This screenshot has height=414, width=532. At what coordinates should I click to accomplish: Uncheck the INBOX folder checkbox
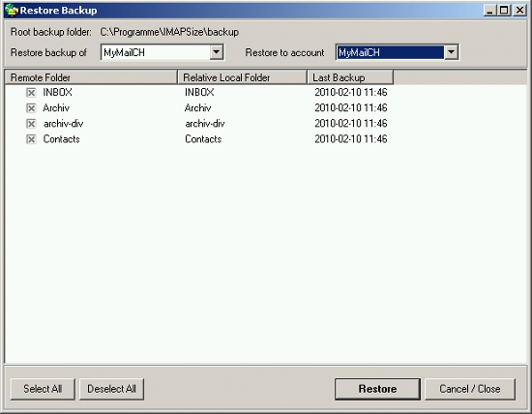31,92
